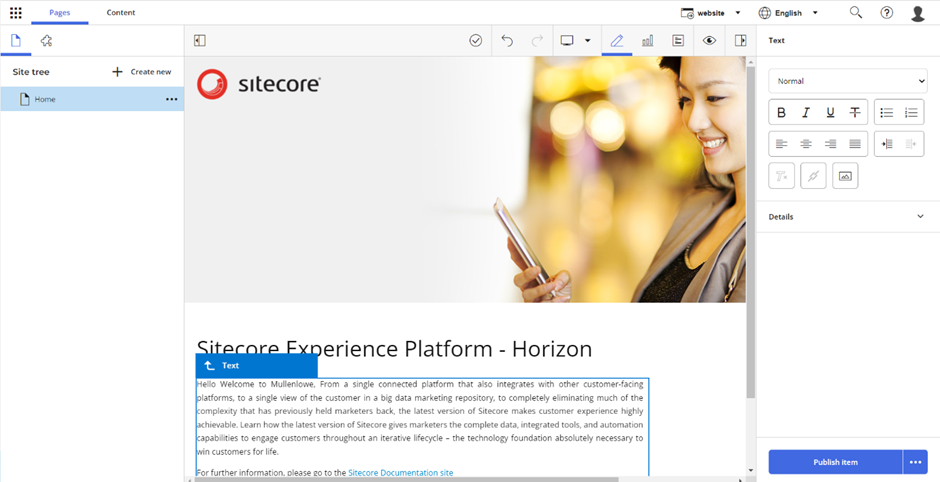
Task: Insert a bulleted list
Action: point(887,112)
